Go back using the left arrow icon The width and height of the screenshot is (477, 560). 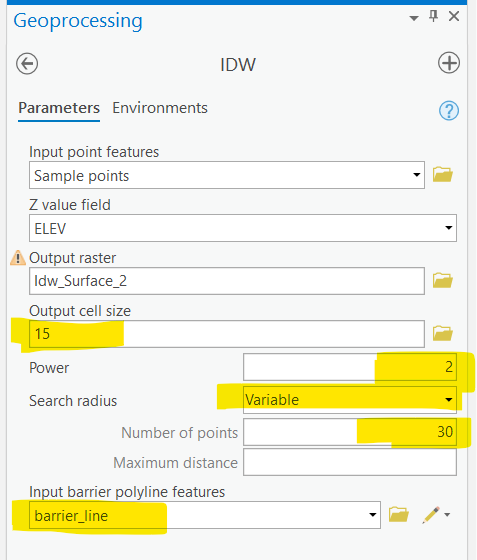click(27, 64)
